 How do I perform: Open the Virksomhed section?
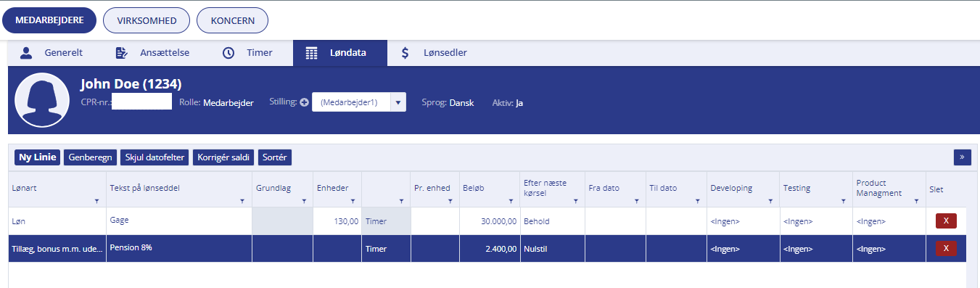(x=147, y=20)
